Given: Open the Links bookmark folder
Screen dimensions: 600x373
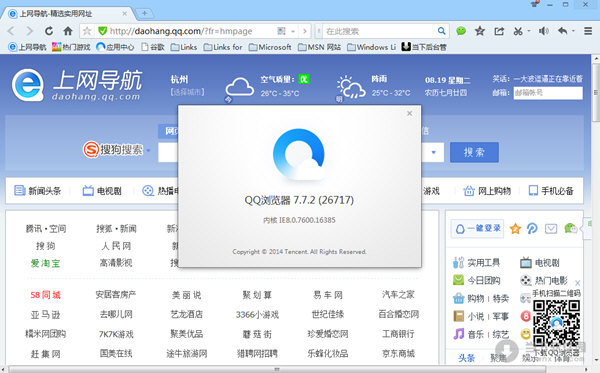Looking at the screenshot, I should coord(184,47).
